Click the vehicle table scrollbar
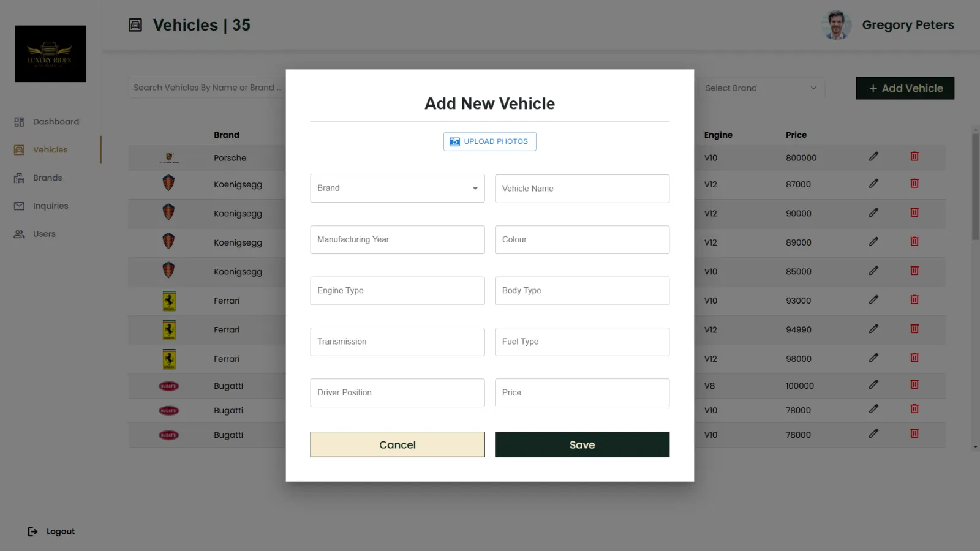The height and width of the screenshot is (551, 980). coord(975,187)
